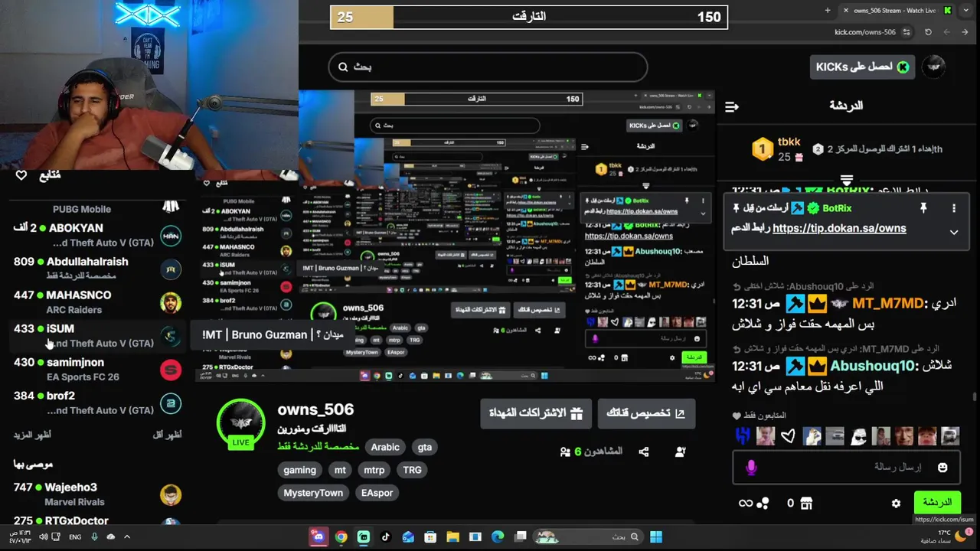The image size is (980, 551).
Task: Open File Explorer from the taskbar
Action: pos(452,537)
